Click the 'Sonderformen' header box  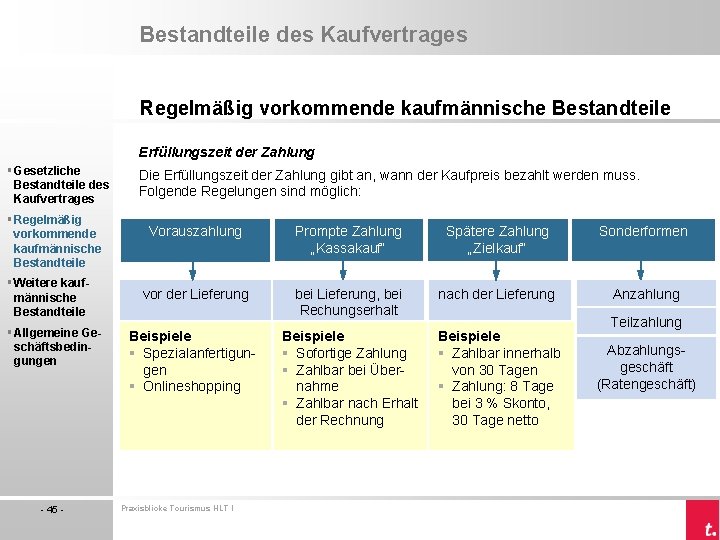point(643,240)
